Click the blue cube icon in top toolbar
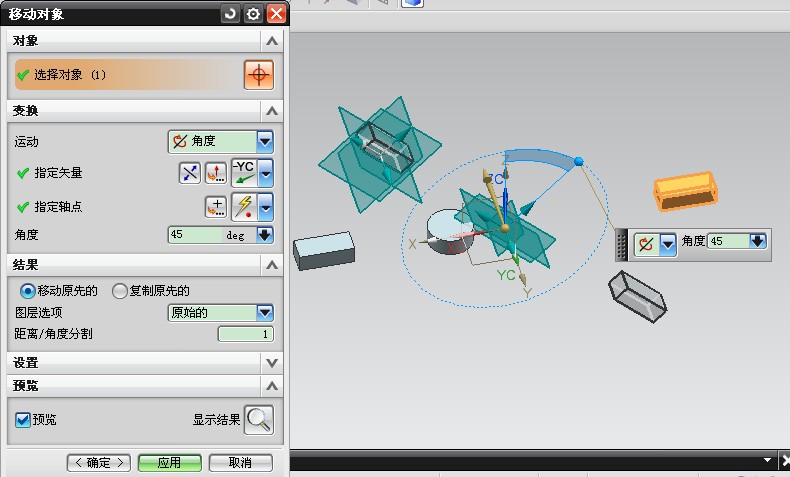 [412, 3]
